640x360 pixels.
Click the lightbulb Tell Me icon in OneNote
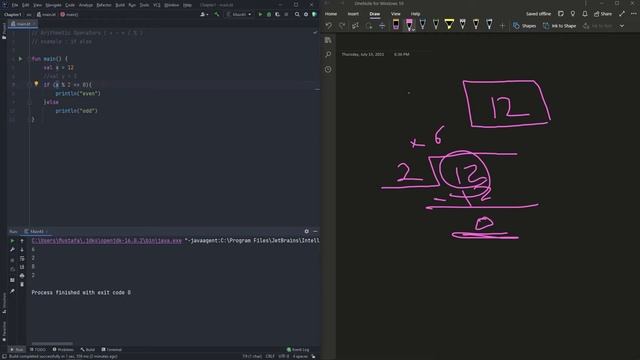coord(573,14)
